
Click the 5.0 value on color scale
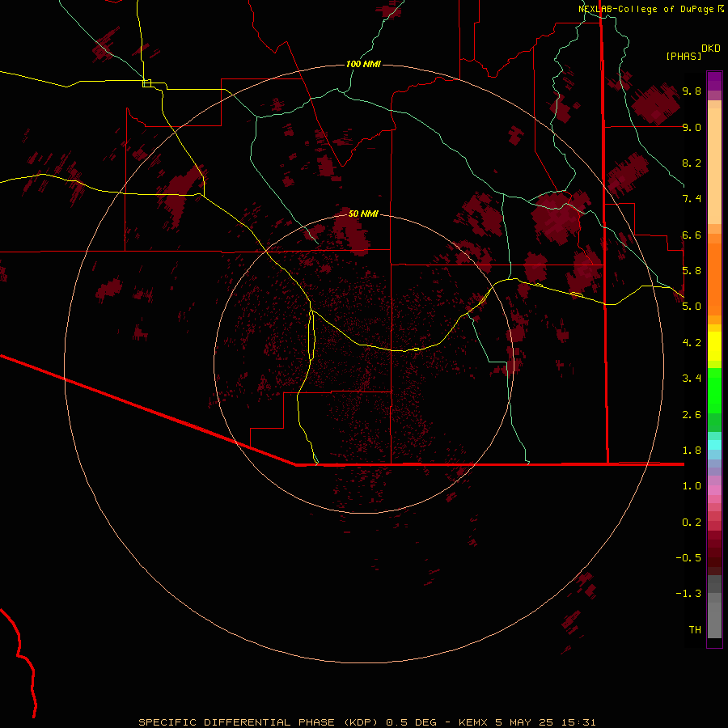click(x=692, y=307)
